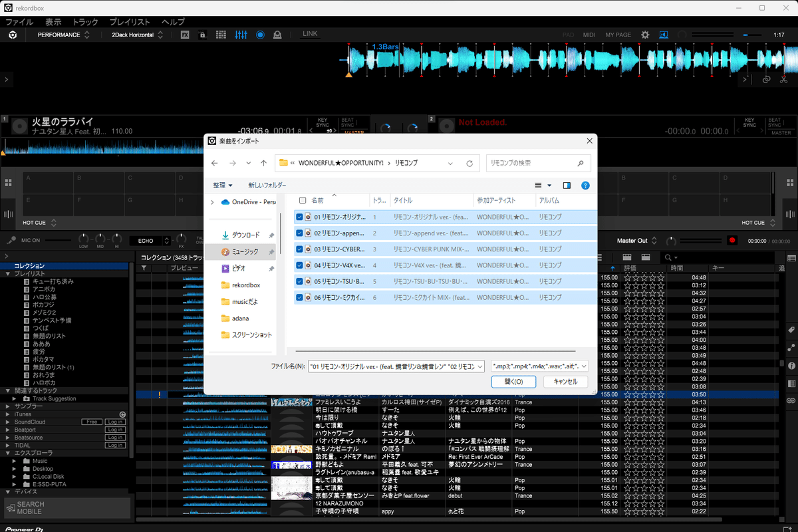The height and width of the screenshot is (532, 798).
Task: Toggle deck 1 KEY SYNC
Action: tap(322, 123)
